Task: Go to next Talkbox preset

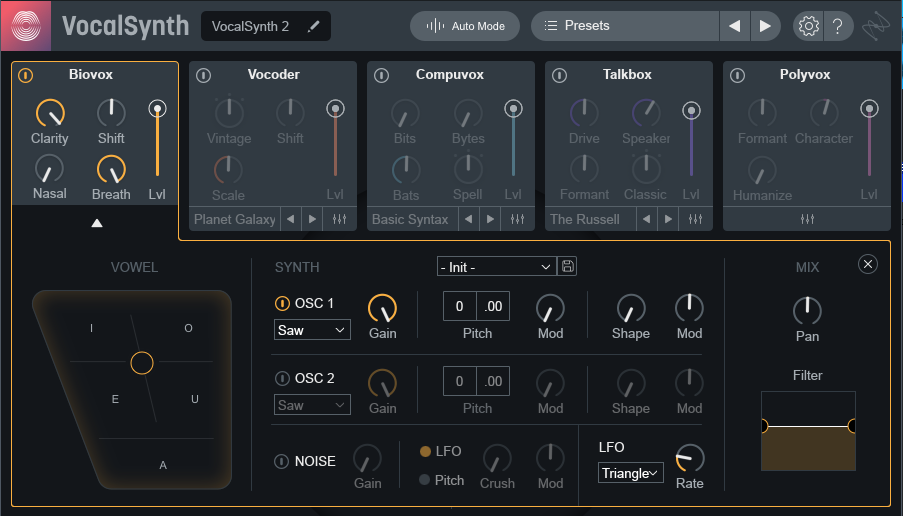Action: pyautogui.click(x=668, y=219)
